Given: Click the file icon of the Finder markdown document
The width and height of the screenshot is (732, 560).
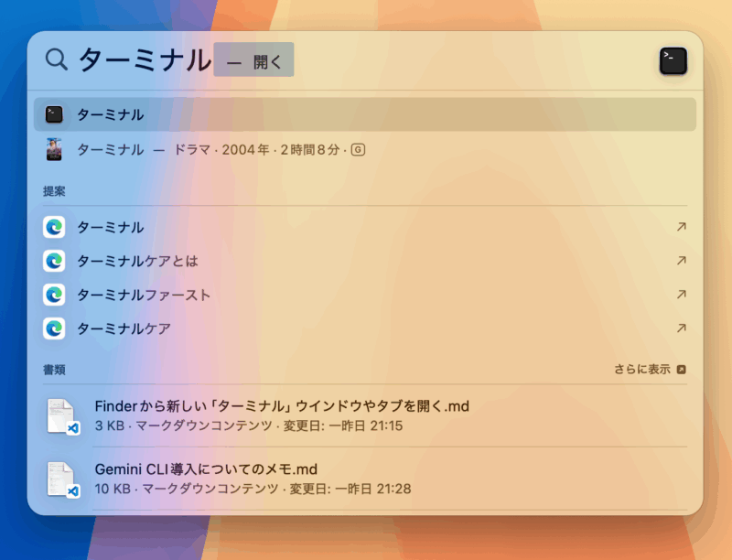Looking at the screenshot, I should [63, 416].
